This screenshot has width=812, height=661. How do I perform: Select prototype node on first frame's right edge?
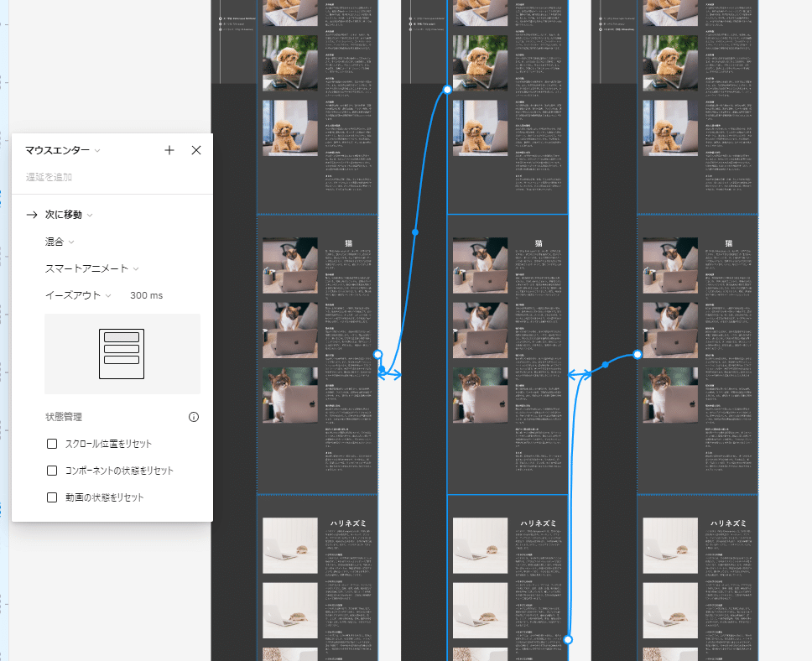click(378, 354)
